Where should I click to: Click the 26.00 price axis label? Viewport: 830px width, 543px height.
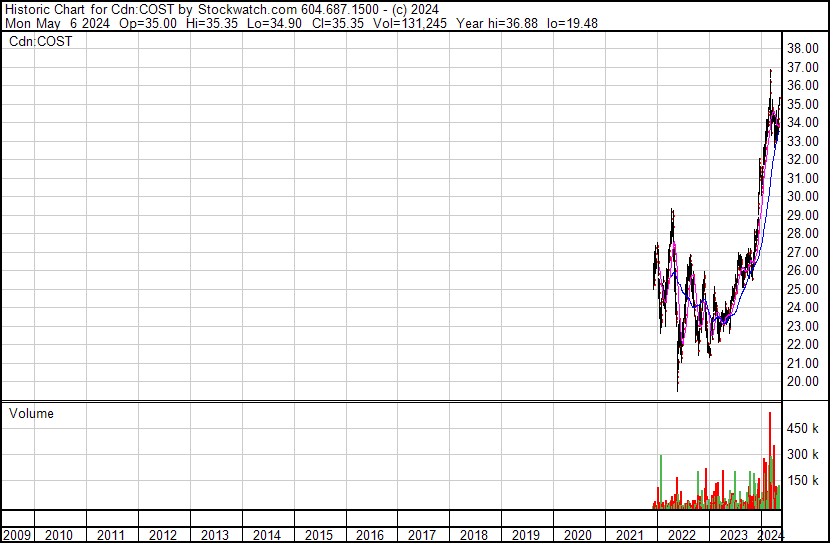(803, 270)
